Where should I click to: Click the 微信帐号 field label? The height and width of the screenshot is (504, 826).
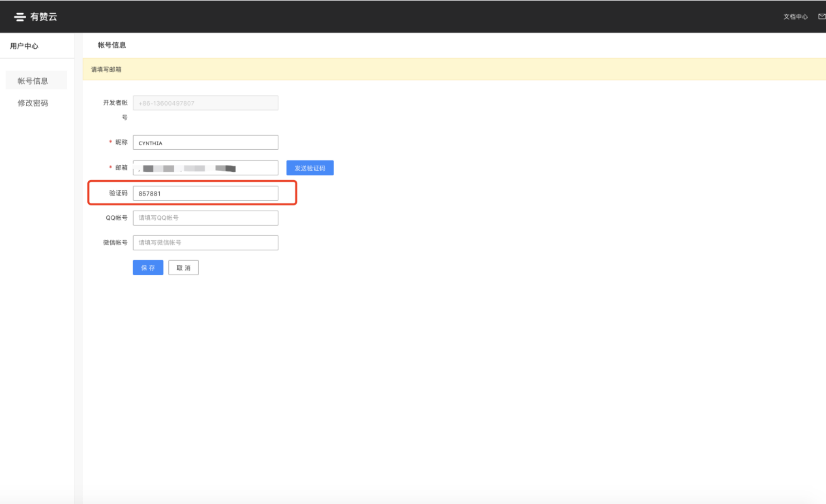coord(115,243)
